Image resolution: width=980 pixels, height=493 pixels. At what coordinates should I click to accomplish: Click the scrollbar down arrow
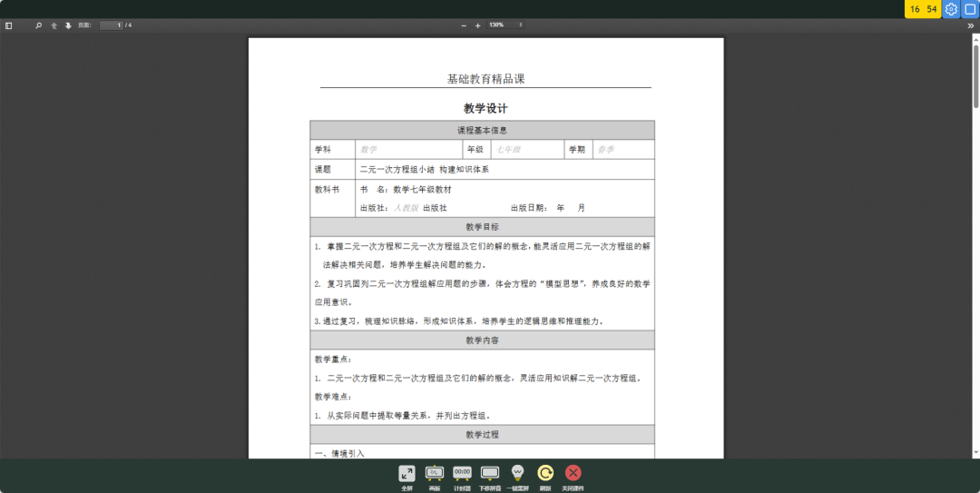point(975,453)
